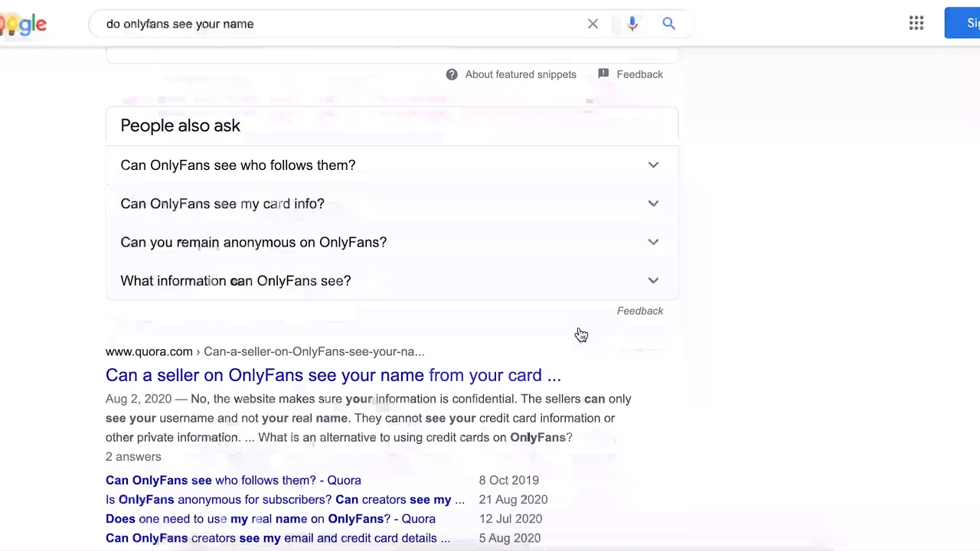Viewport: 980px width, 551px height.
Task: Click italic Feedback below People also ask
Action: (640, 311)
